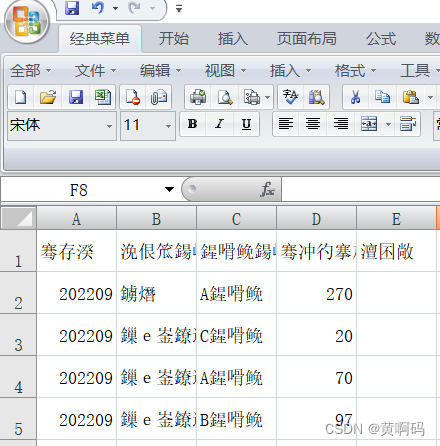The image size is (440, 446).
Task: Switch to the 页面布局 ribbon tab
Action: click(x=307, y=39)
